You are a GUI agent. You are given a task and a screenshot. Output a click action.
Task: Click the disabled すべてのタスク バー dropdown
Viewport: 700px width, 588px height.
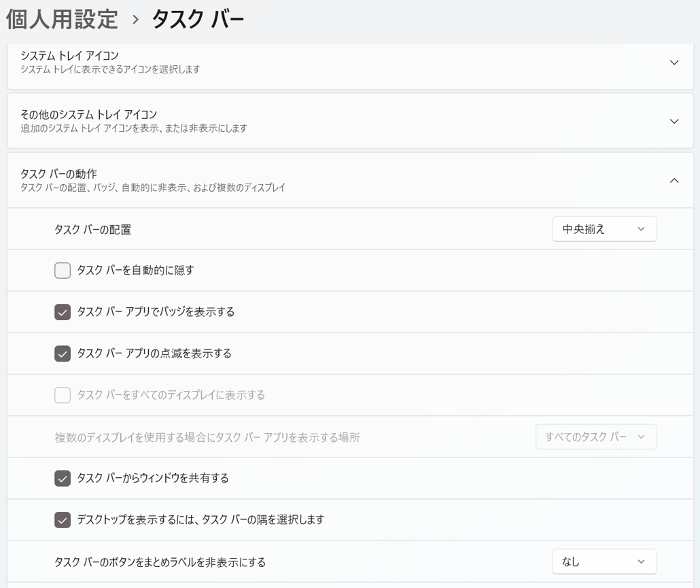(596, 437)
